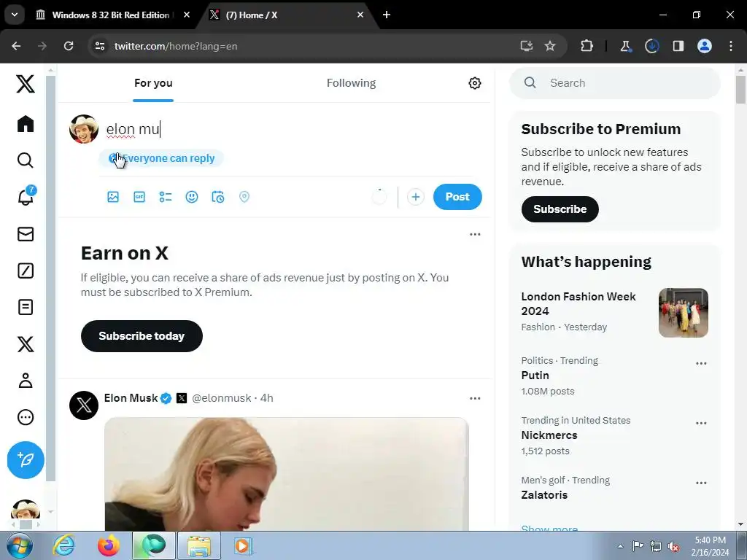Open Chrome extensions puzzle icon
This screenshot has width=747, height=560.
click(x=587, y=46)
